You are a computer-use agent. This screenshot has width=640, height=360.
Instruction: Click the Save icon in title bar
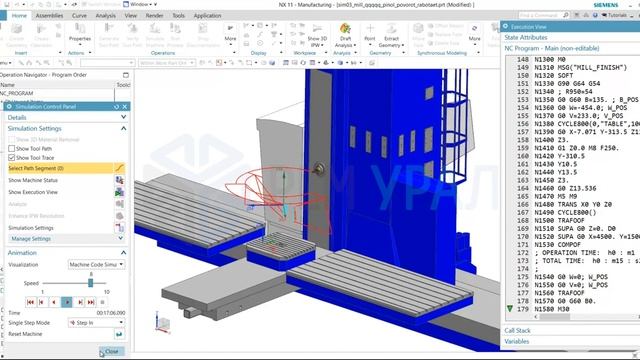[x=7, y=4]
